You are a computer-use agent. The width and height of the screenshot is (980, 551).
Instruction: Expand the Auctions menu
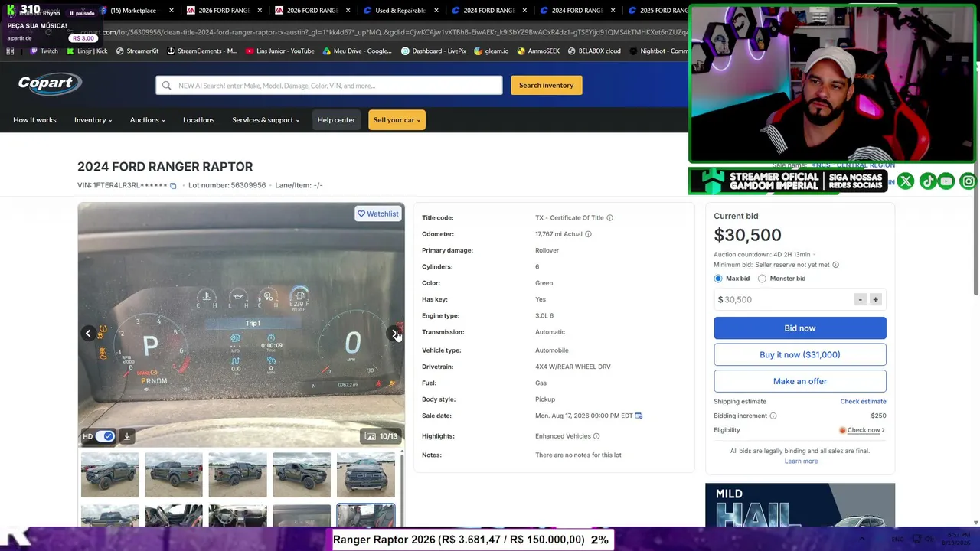point(147,120)
